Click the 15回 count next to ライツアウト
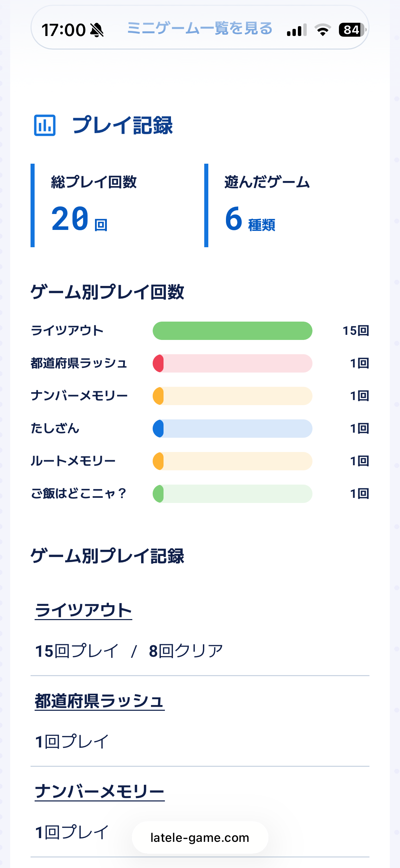Viewport: 400px width, 868px height. point(356,331)
